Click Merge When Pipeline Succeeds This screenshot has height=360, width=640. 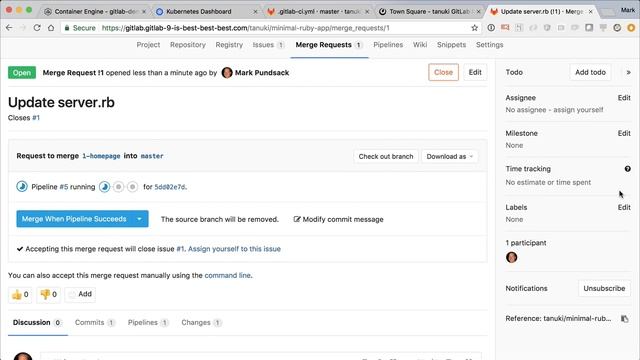pyautogui.click(x=74, y=219)
